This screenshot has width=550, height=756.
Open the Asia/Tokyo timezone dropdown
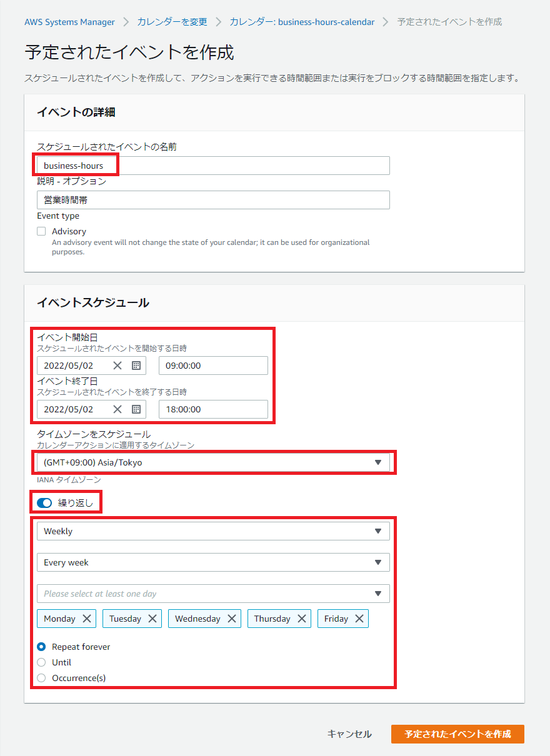click(212, 462)
